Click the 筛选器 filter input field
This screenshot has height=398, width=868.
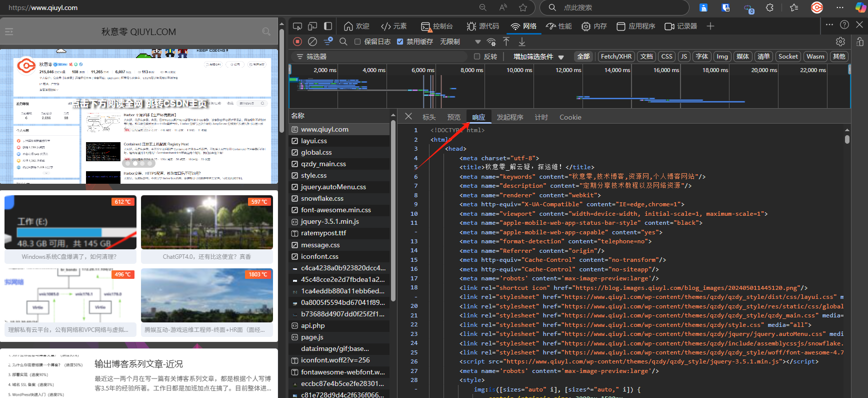coord(380,57)
